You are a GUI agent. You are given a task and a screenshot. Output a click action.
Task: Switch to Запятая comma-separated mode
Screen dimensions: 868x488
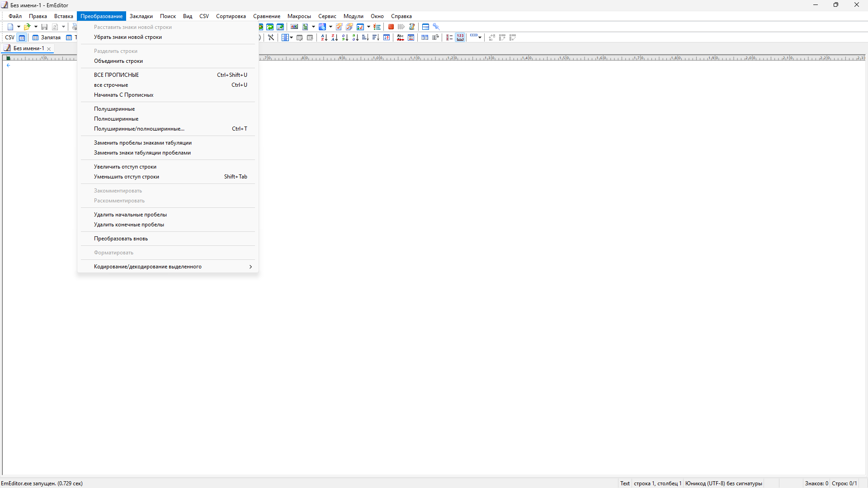47,38
